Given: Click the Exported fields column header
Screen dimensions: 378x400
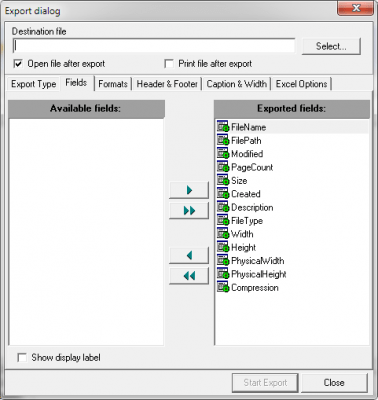Looking at the screenshot, I should tap(292, 109).
